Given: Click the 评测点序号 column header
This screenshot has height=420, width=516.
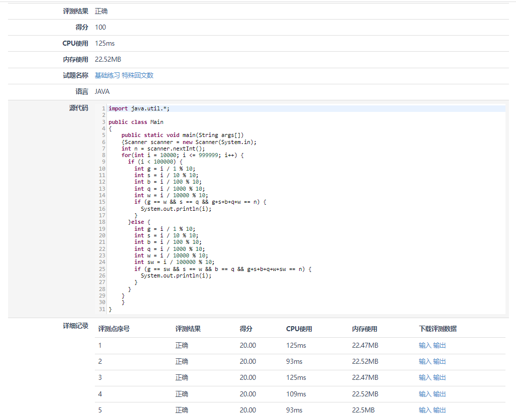Looking at the screenshot, I should click(x=114, y=329).
